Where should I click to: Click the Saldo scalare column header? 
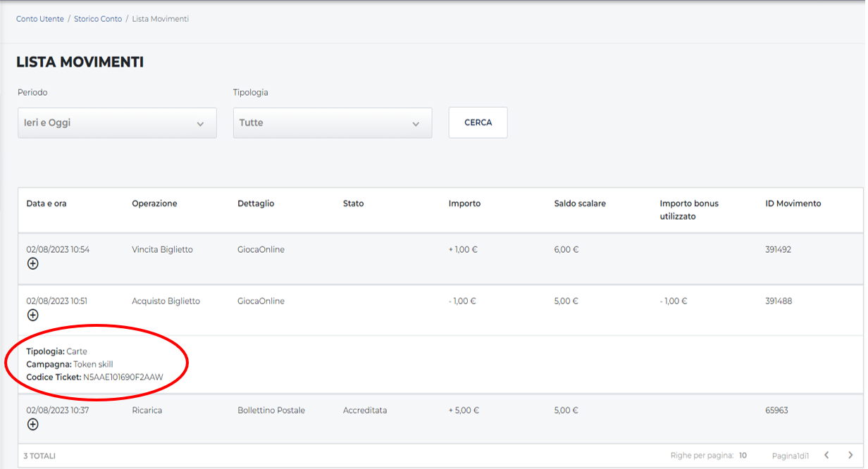click(x=580, y=204)
